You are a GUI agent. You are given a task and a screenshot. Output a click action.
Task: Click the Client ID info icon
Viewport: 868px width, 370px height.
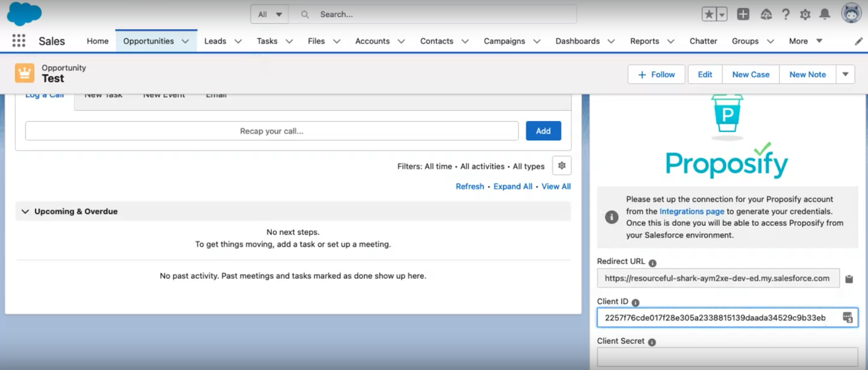(x=635, y=303)
